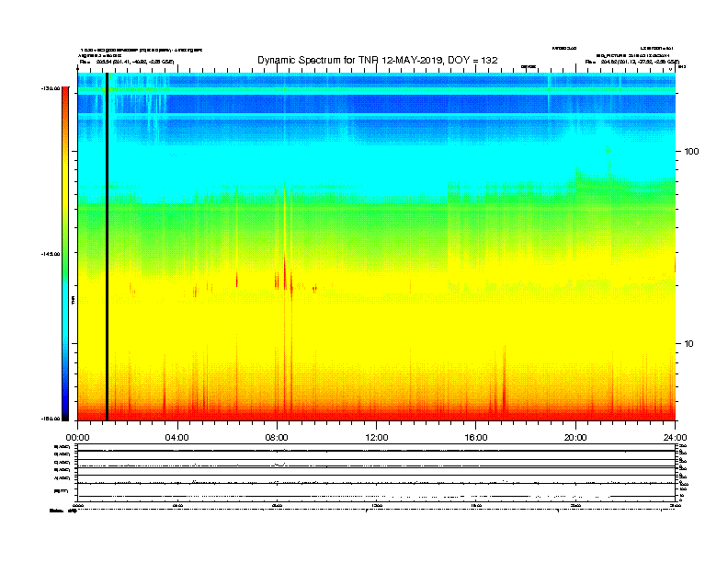728x563 pixels.
Task: Click the '-145.00' color scale label
Action: [x=51, y=254]
